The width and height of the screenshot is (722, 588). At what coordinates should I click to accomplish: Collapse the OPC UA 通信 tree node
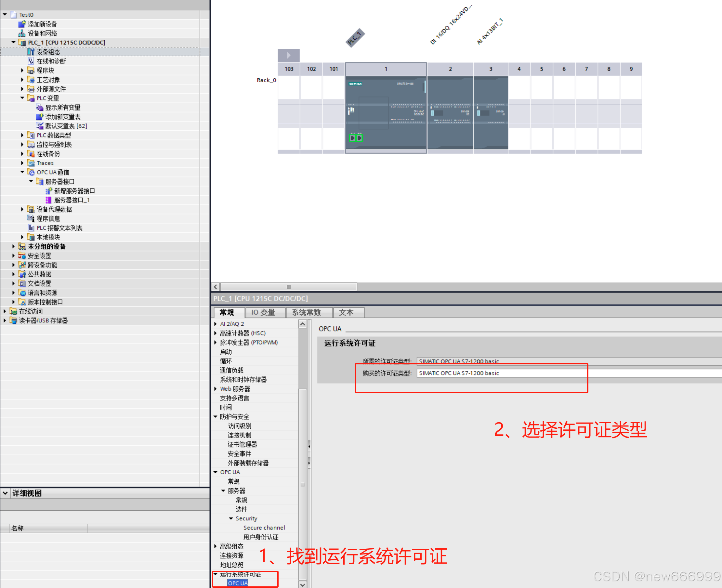(x=22, y=172)
